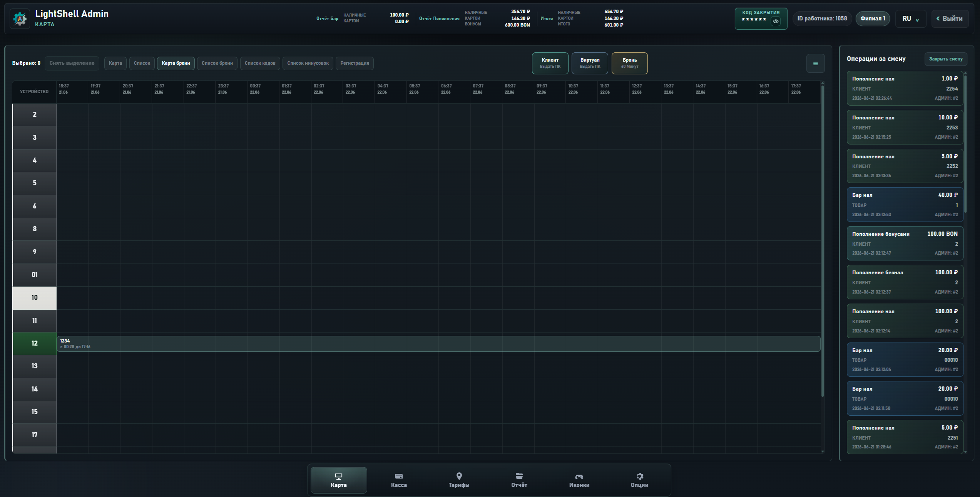
Task: Click the Закрыть смену button
Action: pyautogui.click(x=946, y=59)
